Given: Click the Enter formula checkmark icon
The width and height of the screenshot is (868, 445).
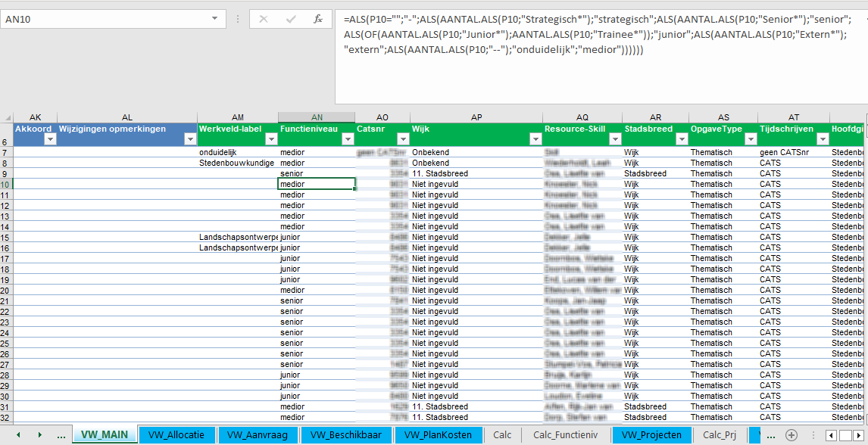Looking at the screenshot, I should click(291, 19).
